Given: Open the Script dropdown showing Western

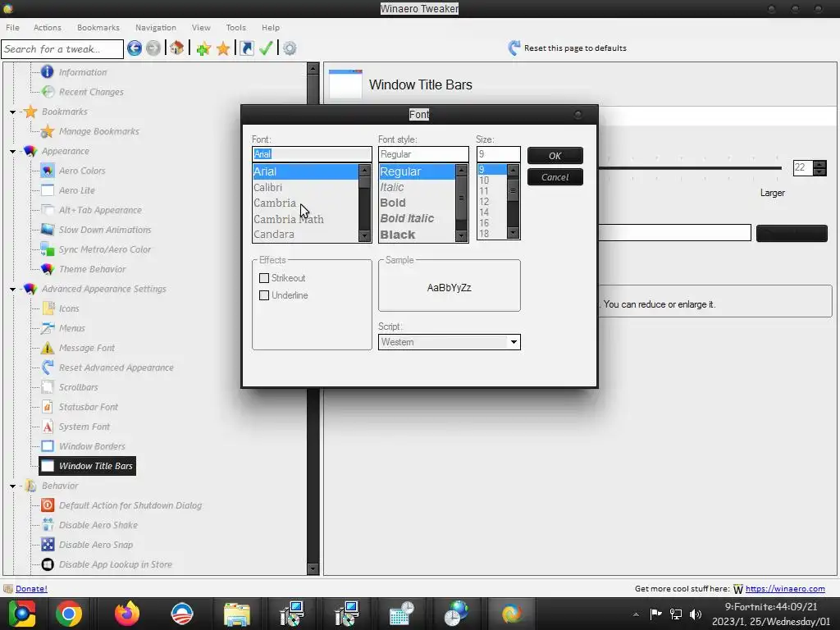Looking at the screenshot, I should click(449, 342).
